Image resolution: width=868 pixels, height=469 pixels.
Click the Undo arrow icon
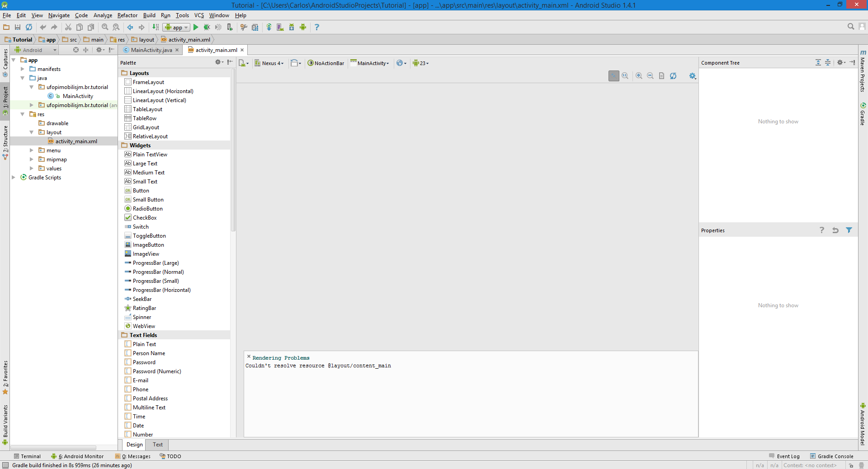tap(43, 27)
